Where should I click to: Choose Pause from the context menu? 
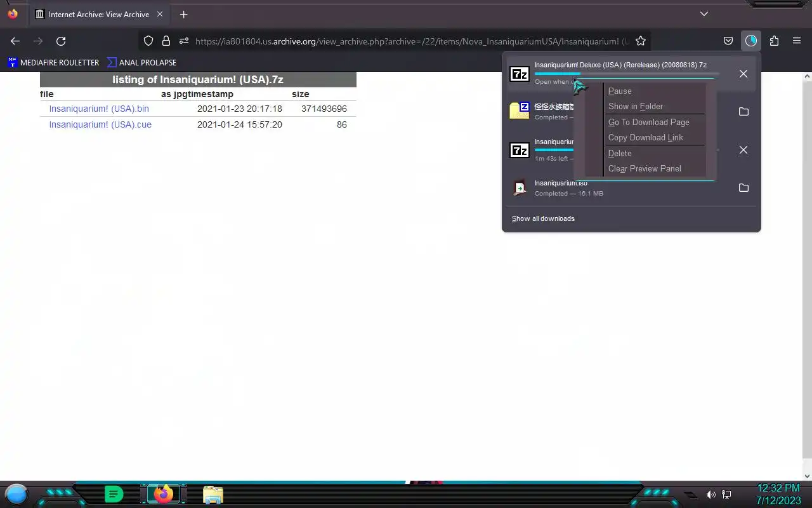(x=655, y=91)
